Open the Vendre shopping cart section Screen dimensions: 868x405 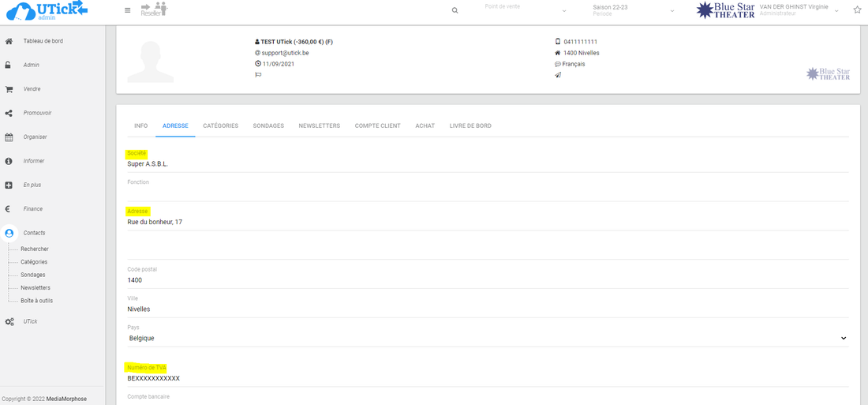[32, 89]
